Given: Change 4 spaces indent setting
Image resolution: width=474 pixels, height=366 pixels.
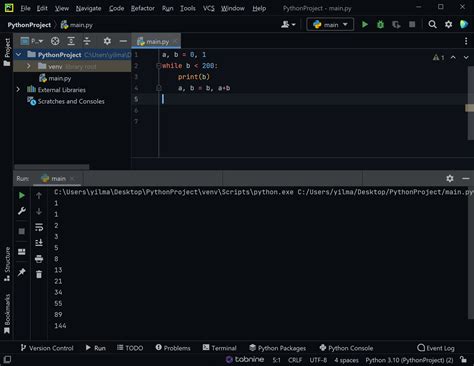Looking at the screenshot, I should pos(346,360).
